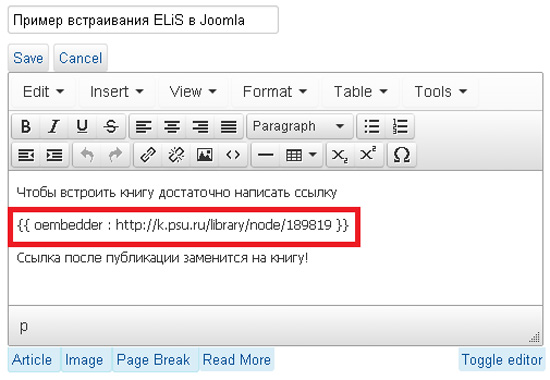Toggle Bold formatting
550x380 pixels.
26,126
